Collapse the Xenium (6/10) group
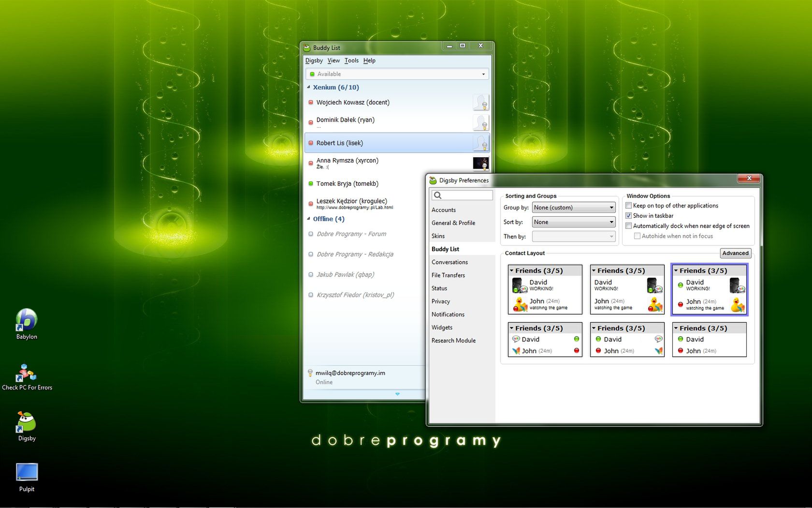 point(308,87)
